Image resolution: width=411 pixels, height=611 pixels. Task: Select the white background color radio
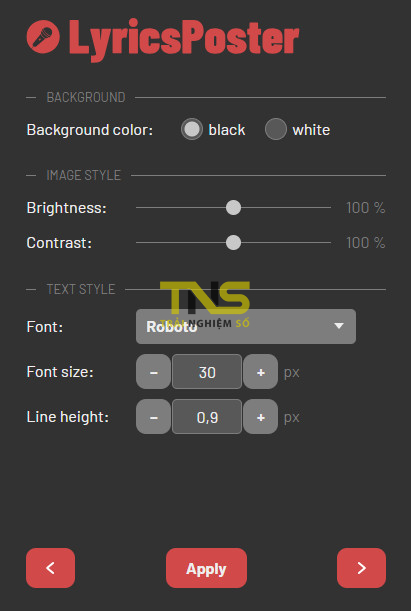point(276,129)
